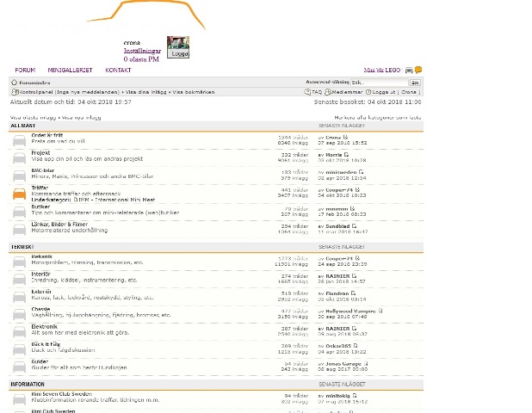Viewport: 532px width, 413px height.
Task: Open the FORUM menu item
Action: click(x=25, y=71)
